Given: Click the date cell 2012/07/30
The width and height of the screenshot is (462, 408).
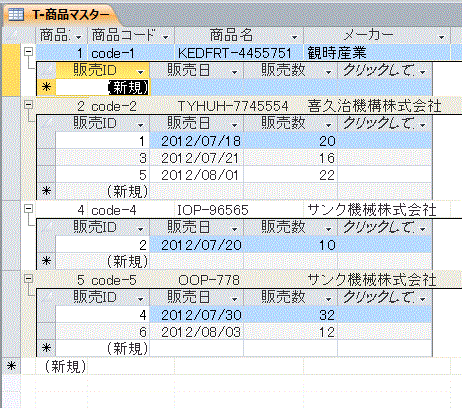Looking at the screenshot, I should tap(197, 315).
